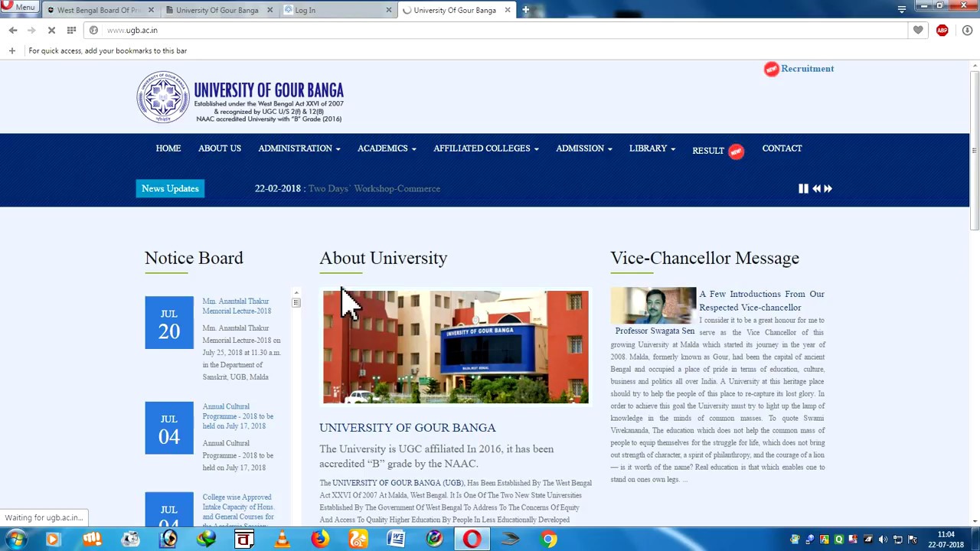The width and height of the screenshot is (980, 551).
Task: Expand the LIBRARY dropdown menu
Action: [x=652, y=148]
